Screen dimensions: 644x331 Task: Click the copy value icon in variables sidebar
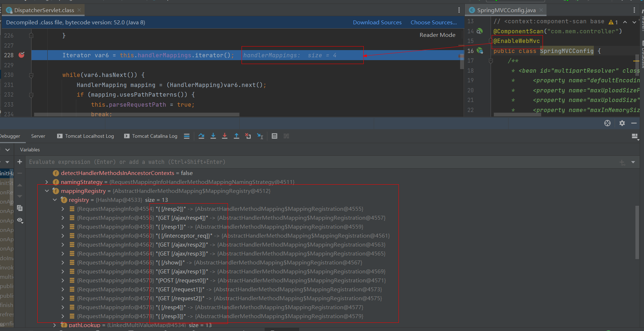[20, 208]
